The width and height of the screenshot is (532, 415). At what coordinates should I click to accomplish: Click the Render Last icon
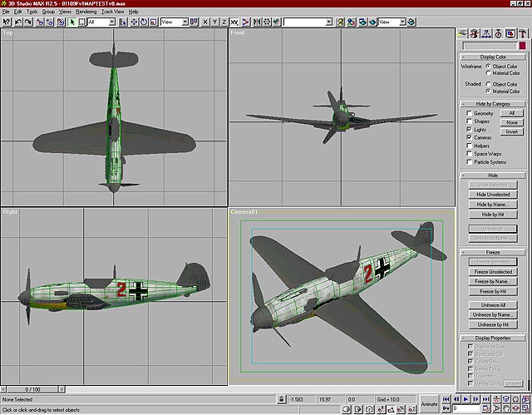point(411,22)
